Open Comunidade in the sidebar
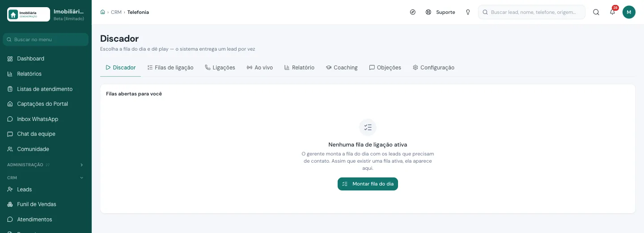Image resolution: width=644 pixels, height=233 pixels. click(46, 149)
